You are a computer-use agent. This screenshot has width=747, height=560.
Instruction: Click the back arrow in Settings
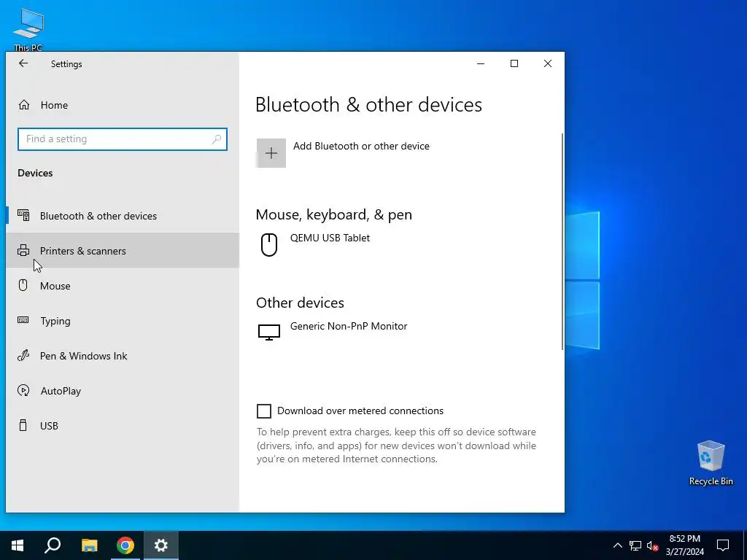pos(23,63)
